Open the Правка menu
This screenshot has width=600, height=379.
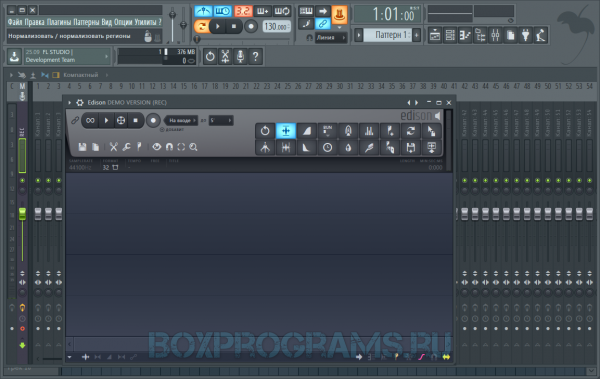[34, 22]
